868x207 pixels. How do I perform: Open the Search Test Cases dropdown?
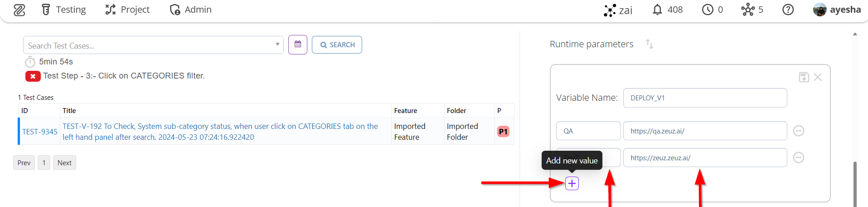277,44
